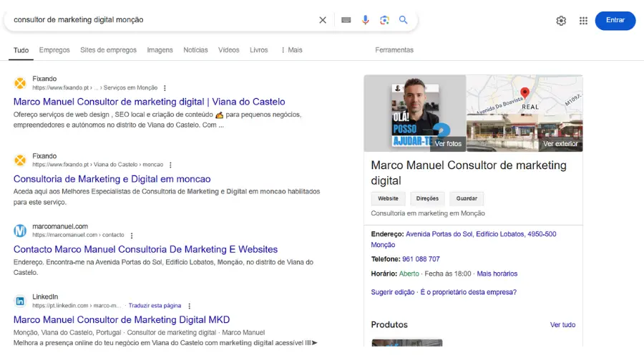This screenshot has width=644, height=358.
Task: Click the Fixando site name of first result
Action: (44, 79)
